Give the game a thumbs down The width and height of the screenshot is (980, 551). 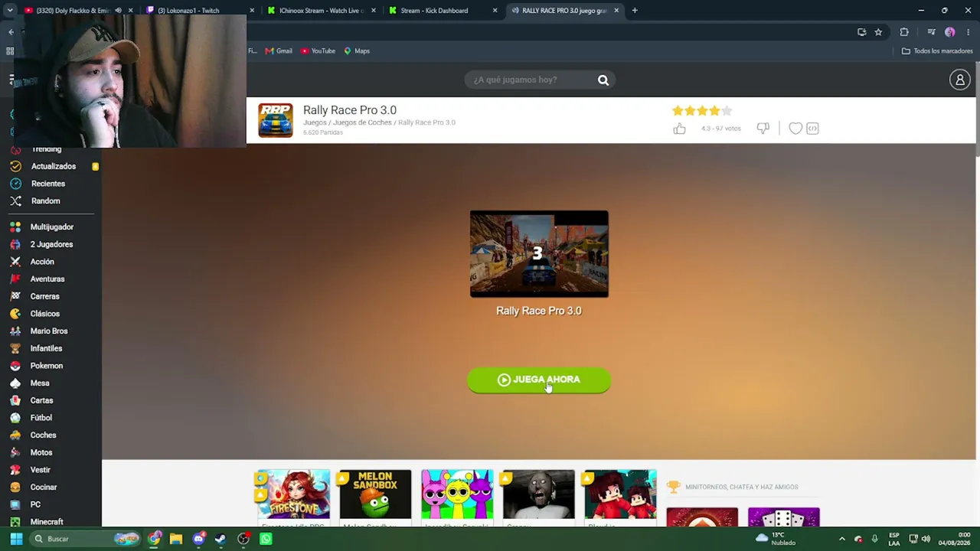coord(763,129)
